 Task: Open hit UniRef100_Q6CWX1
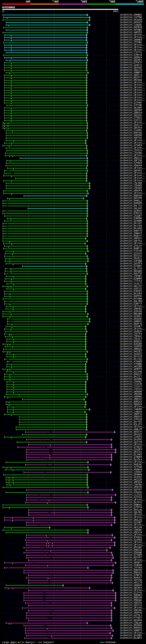click(131, 588)
